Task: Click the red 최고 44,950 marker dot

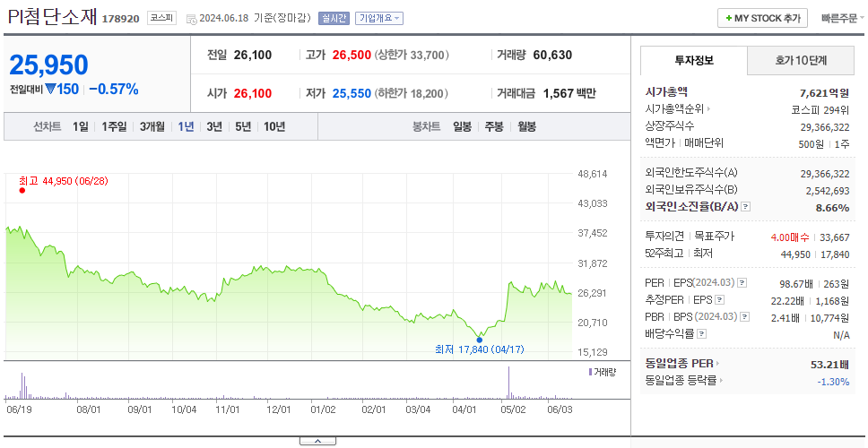Action: (22, 190)
